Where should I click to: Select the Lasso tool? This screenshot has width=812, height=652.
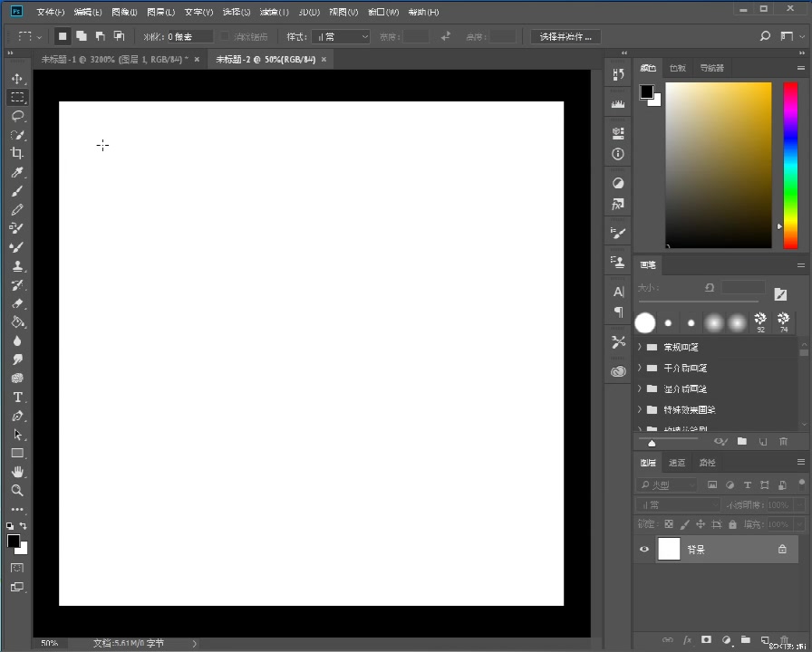(x=17, y=116)
